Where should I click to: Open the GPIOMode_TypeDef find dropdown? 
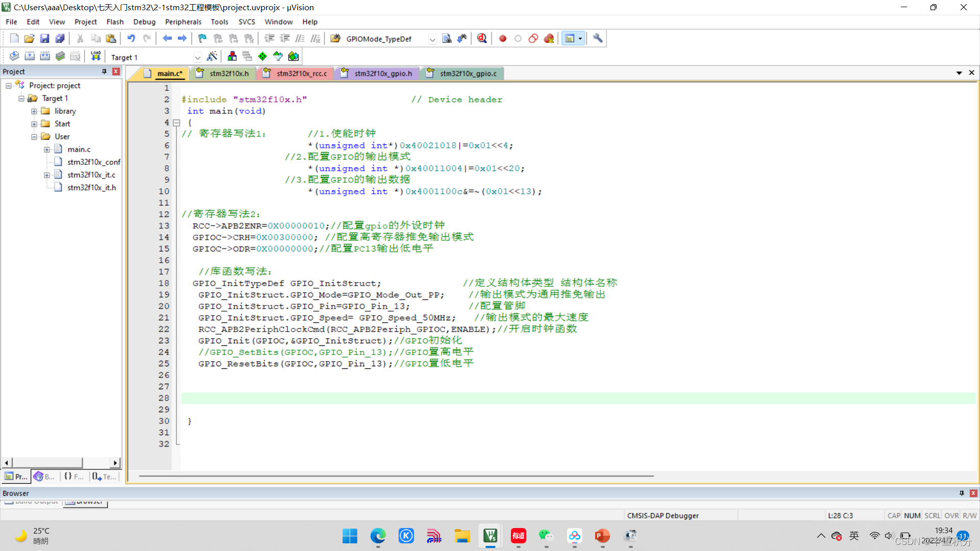(x=432, y=39)
